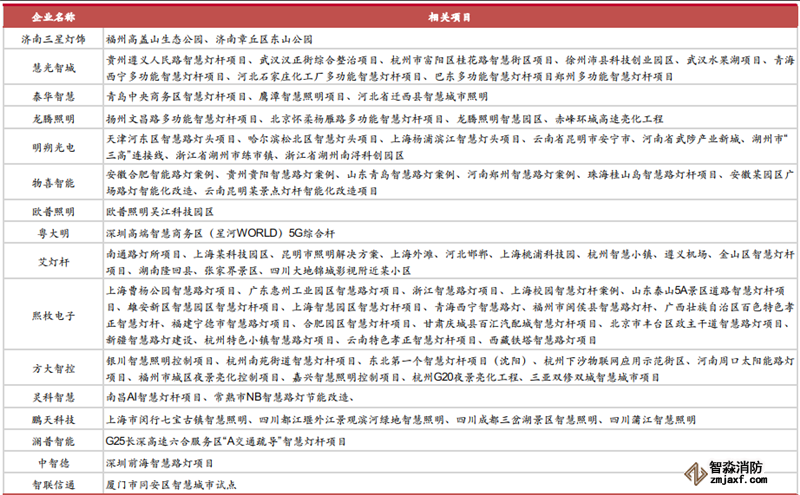Click the 欧普照明吴江科技园区 project text
Screen dimensions: 800x495
[160, 213]
